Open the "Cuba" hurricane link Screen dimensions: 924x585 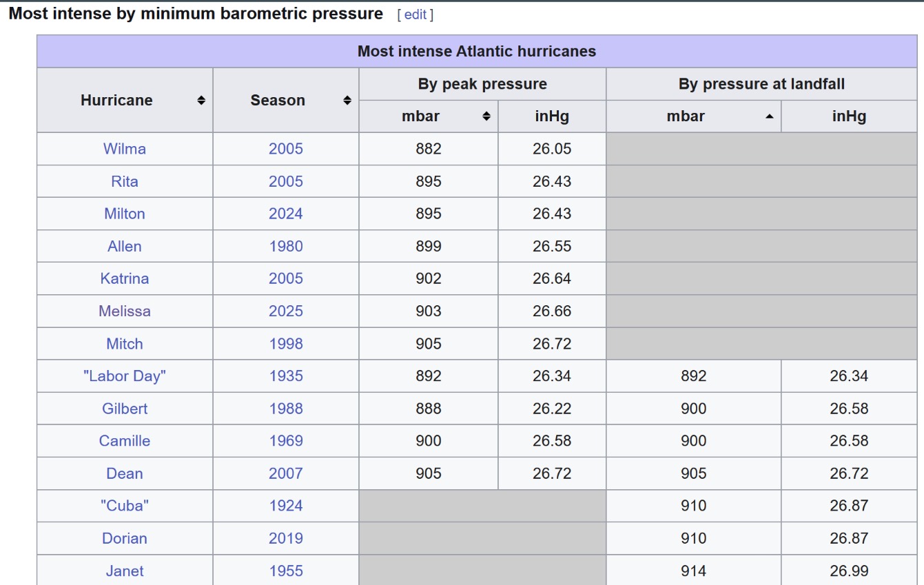tap(125, 506)
